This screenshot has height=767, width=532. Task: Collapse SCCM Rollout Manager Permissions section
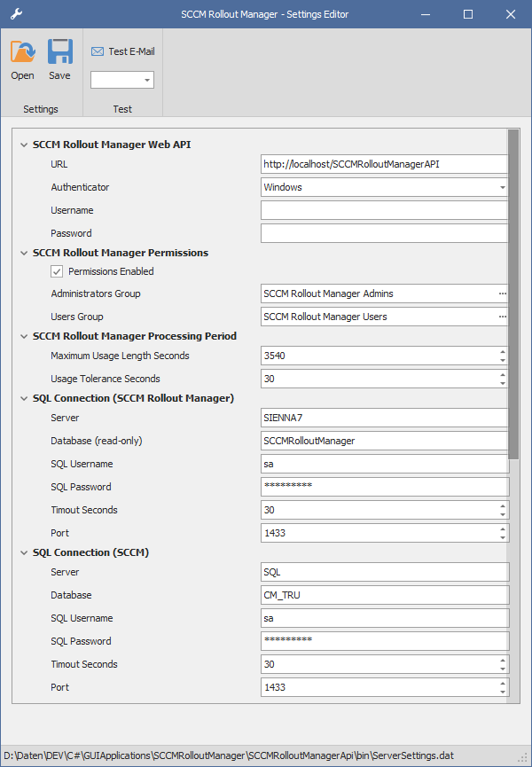pyautogui.click(x=23, y=253)
